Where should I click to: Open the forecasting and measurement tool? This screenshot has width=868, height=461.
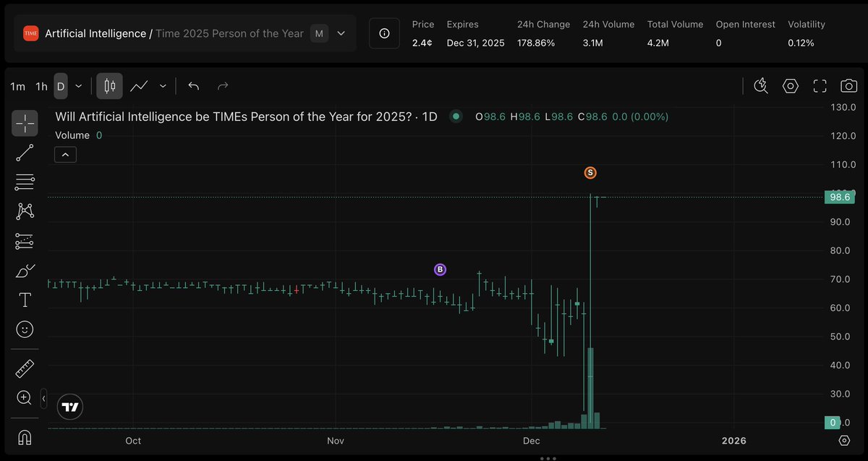[x=25, y=241]
